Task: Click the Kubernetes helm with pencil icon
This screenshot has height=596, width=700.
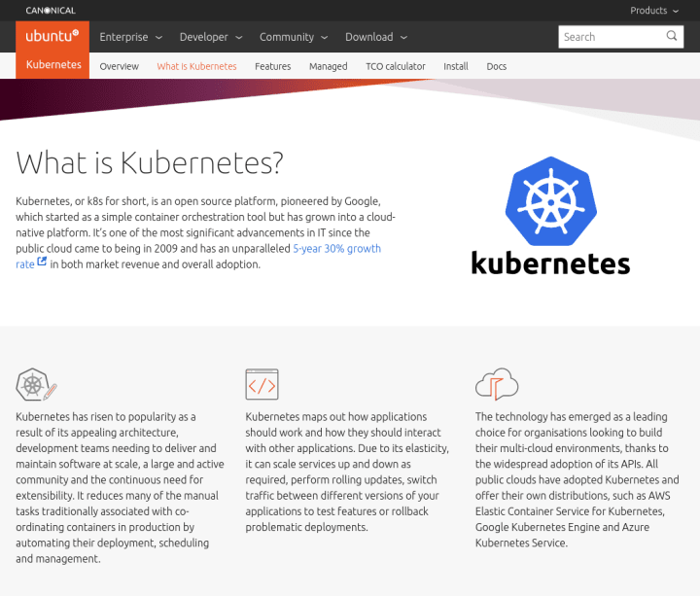Action: pos(37,384)
